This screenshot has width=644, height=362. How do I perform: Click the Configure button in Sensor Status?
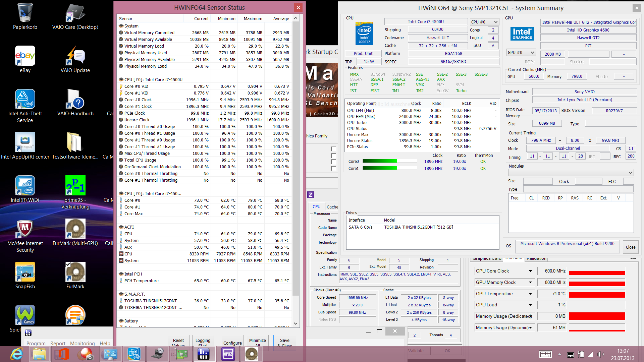[232, 343]
